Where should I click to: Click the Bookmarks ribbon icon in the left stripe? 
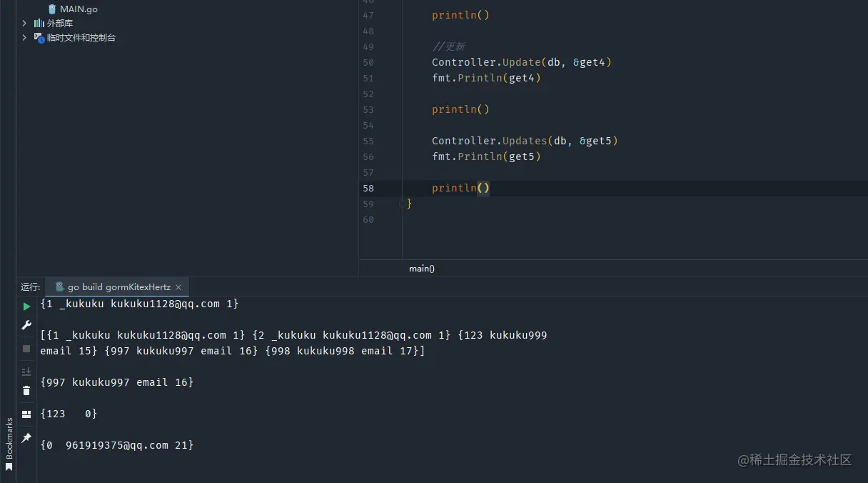(x=9, y=467)
